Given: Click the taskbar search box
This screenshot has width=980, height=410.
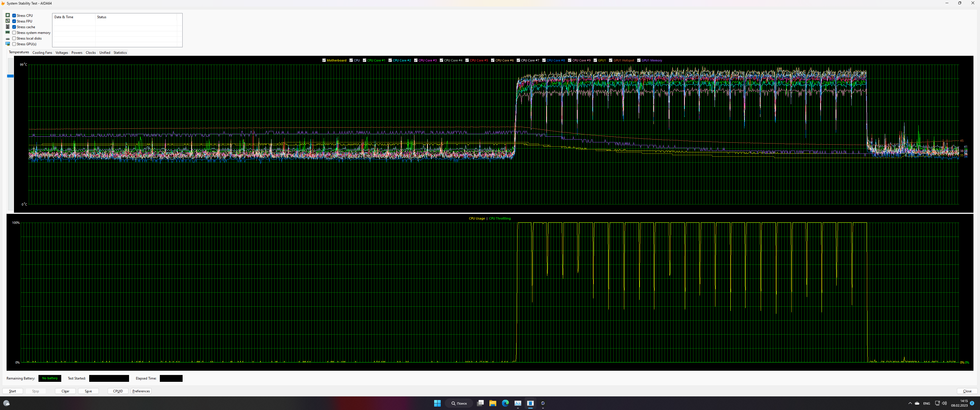Looking at the screenshot, I should 459,403.
